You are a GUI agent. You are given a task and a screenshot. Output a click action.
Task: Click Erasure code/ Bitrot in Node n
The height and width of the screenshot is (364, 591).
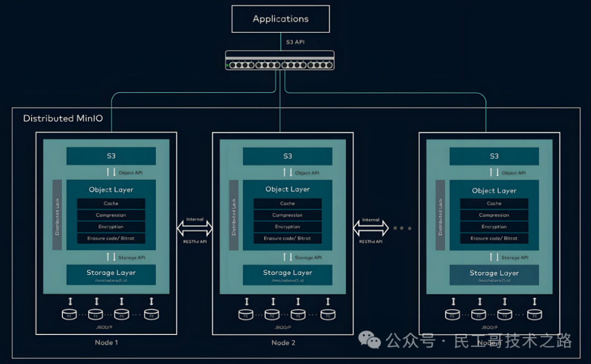click(494, 238)
